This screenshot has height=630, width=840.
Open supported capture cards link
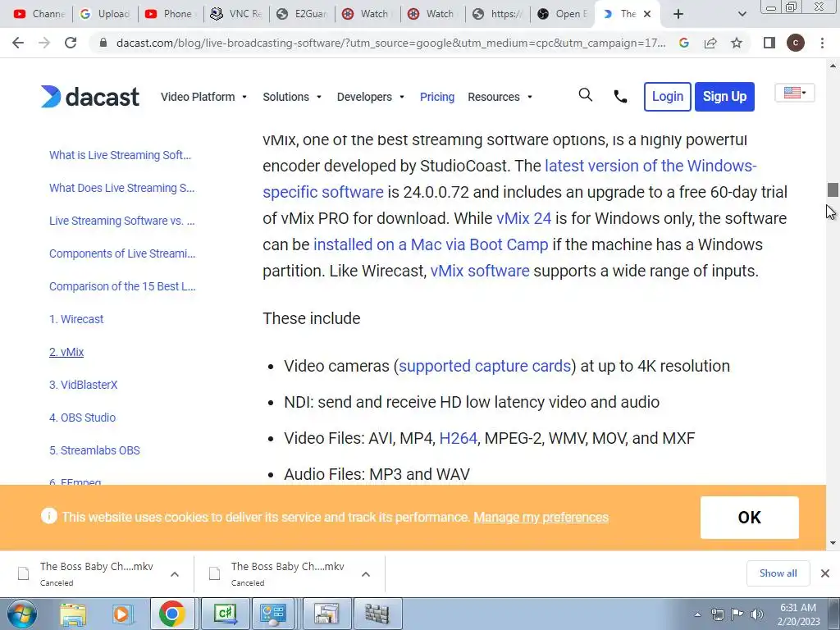(x=485, y=367)
